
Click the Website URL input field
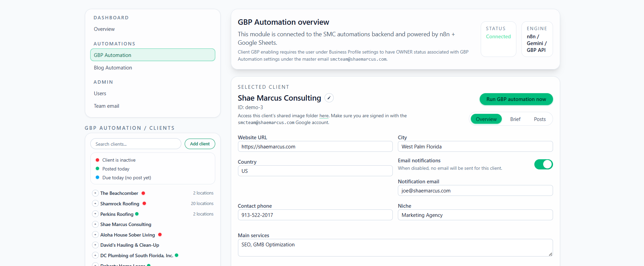[x=315, y=146]
